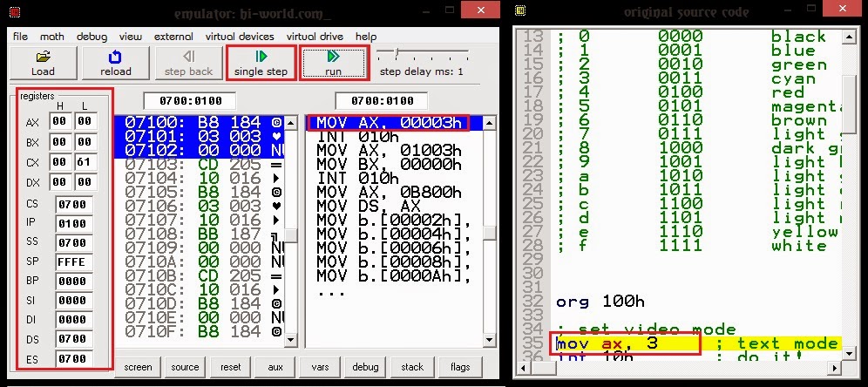
Task: Click the source button at the bottom
Action: pos(185,366)
